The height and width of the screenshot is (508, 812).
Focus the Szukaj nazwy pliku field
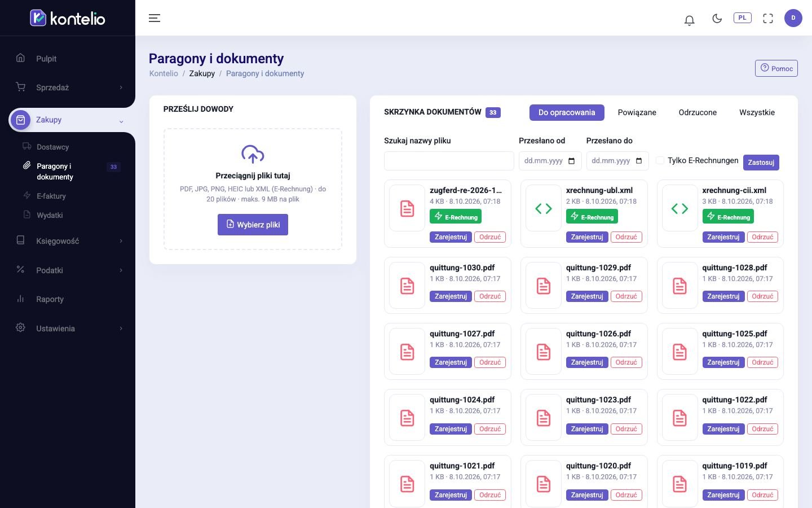tap(449, 161)
